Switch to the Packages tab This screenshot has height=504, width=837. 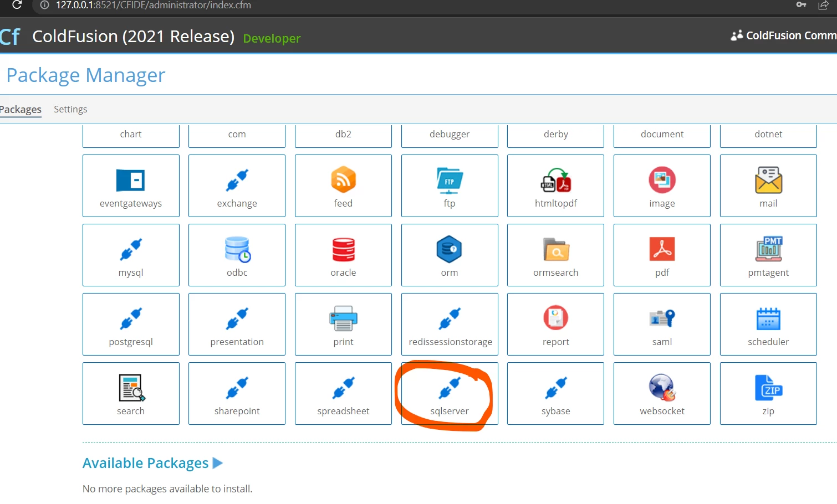pos(21,109)
